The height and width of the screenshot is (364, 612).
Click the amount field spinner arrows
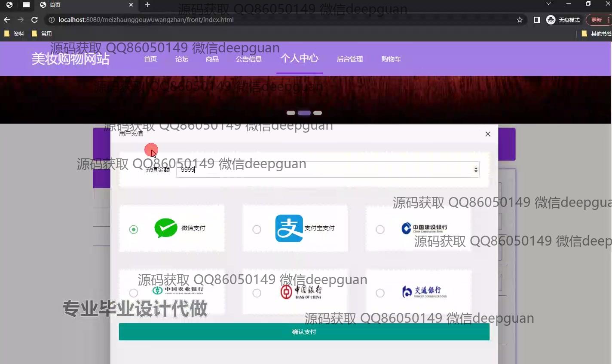point(476,170)
